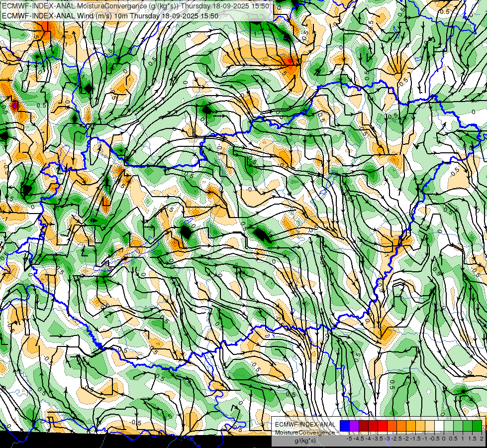Click the -2.5 tick label on color scale

pos(397,439)
